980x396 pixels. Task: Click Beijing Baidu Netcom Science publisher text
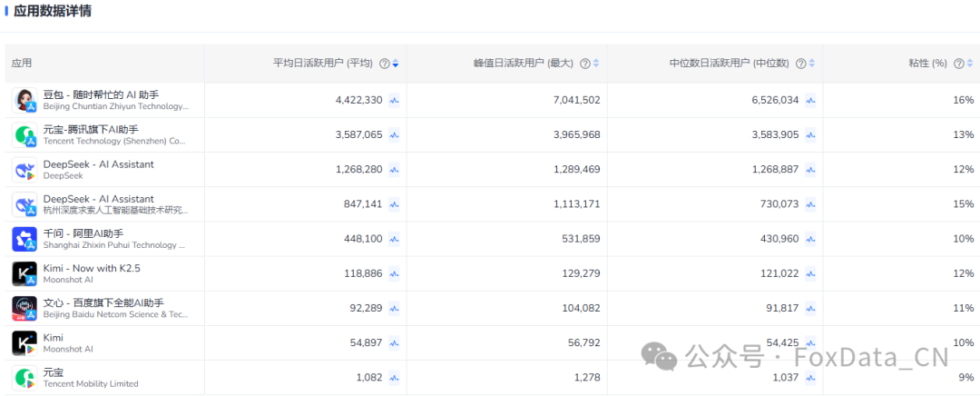click(x=115, y=314)
